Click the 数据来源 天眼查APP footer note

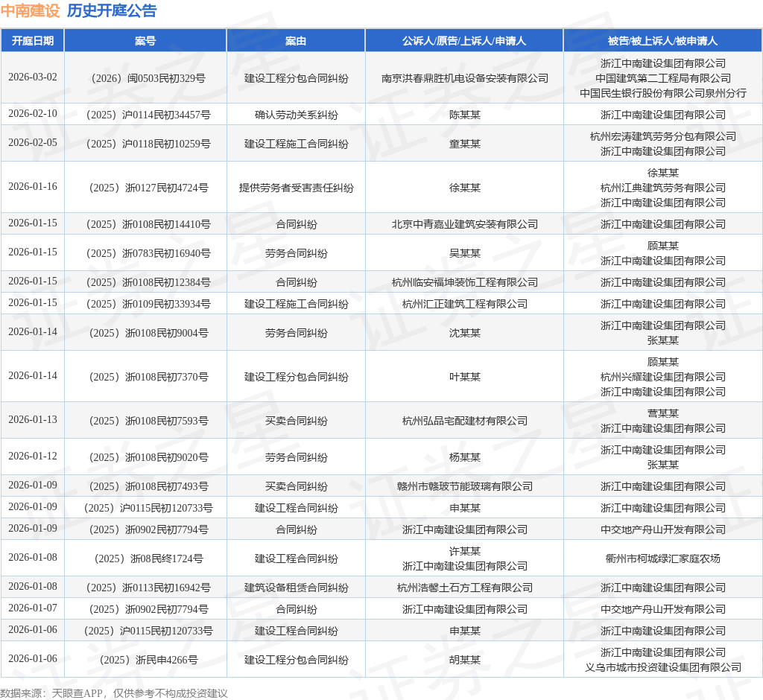click(x=114, y=693)
